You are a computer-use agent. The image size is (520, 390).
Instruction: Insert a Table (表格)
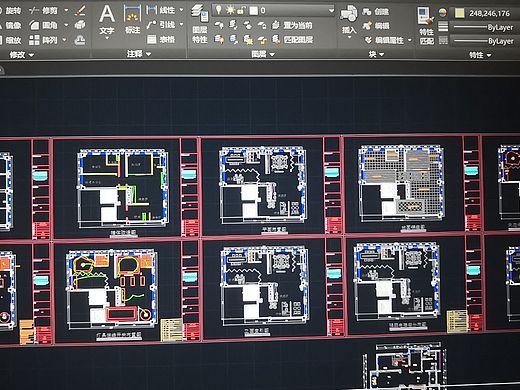click(x=161, y=40)
